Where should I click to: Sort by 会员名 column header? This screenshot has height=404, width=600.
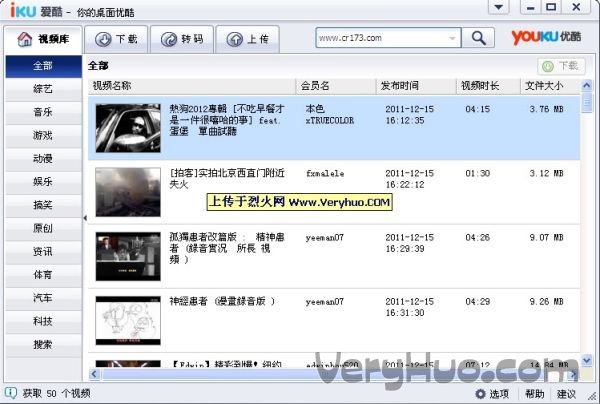tap(336, 86)
